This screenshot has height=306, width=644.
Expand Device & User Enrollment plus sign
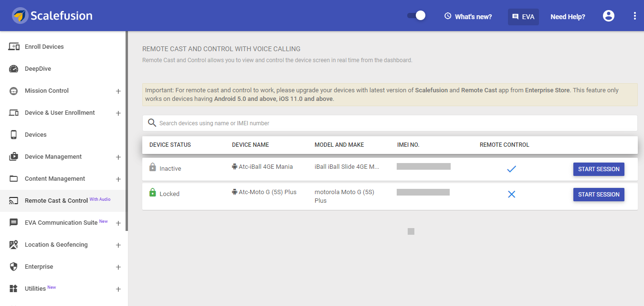[x=118, y=113]
